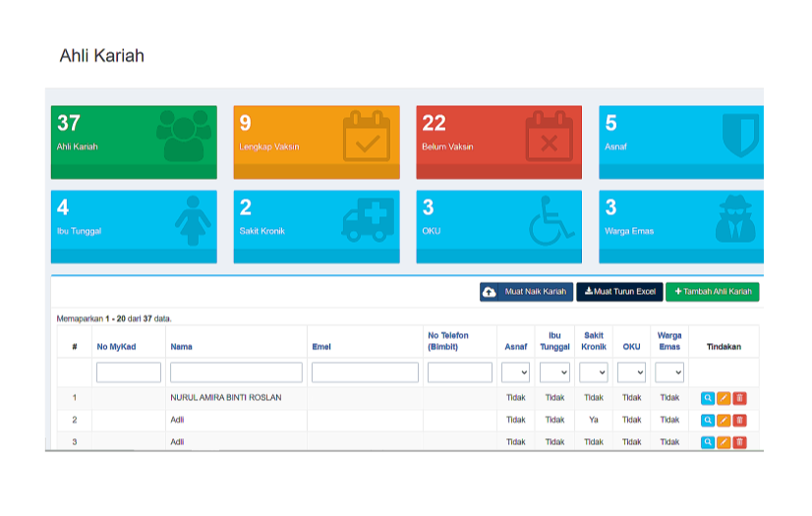Click the calendar-check icon on Lengkap Vaksin card
The width and height of the screenshot is (812, 516).
pos(368,136)
